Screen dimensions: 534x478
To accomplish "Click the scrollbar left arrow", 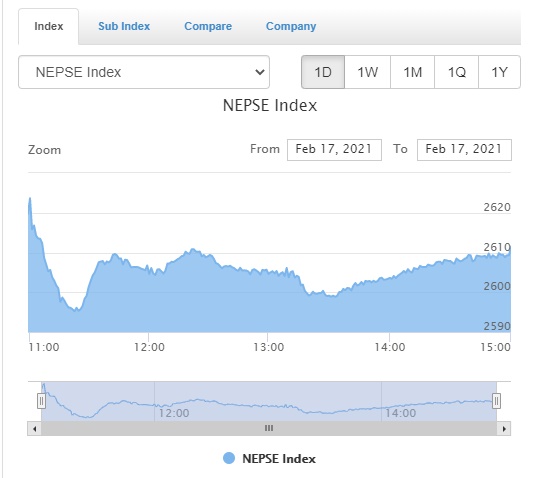I will click(x=34, y=429).
